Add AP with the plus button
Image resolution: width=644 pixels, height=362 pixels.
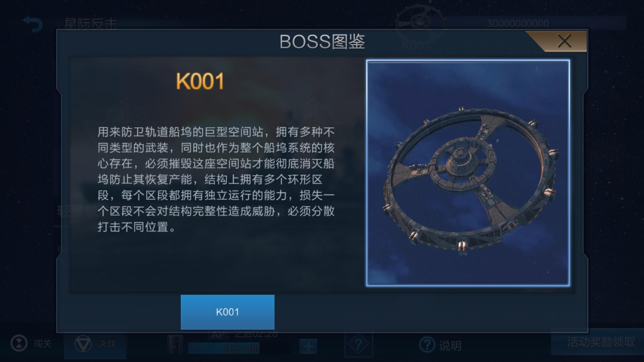coord(308,346)
